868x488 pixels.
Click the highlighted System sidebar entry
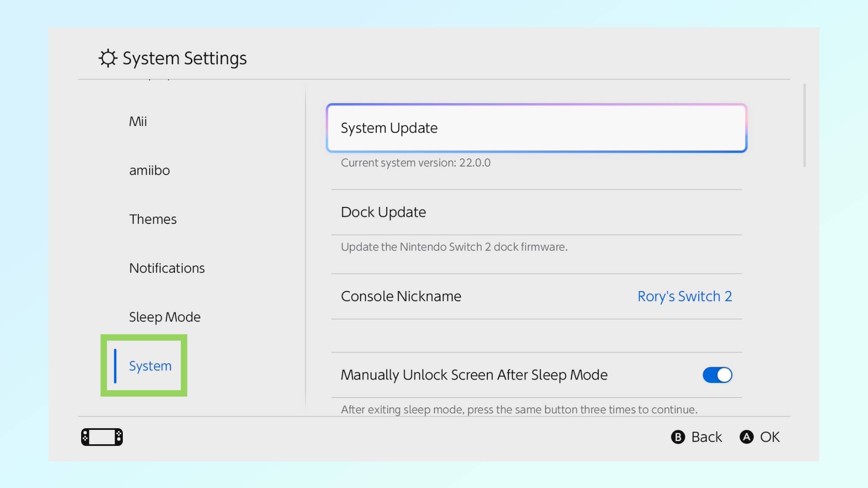point(150,366)
